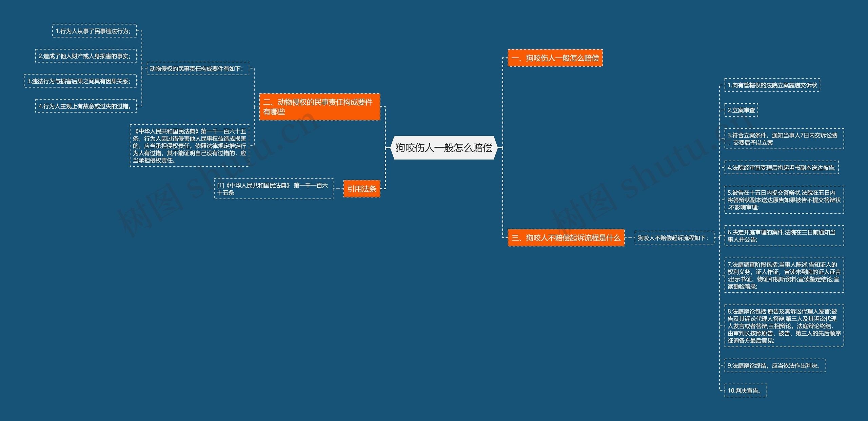The height and width of the screenshot is (421, 868).
Task: Select the node 2.立案审查
Action: [x=741, y=110]
